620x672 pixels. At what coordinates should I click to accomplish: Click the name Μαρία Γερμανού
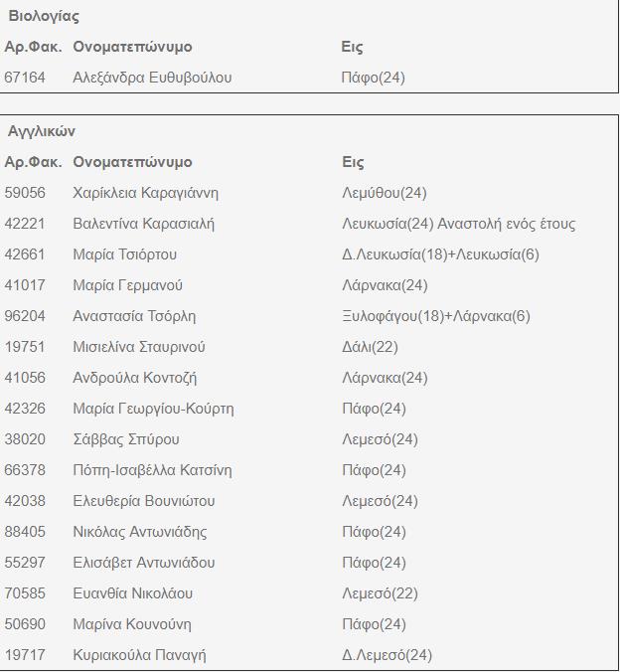click(127, 285)
